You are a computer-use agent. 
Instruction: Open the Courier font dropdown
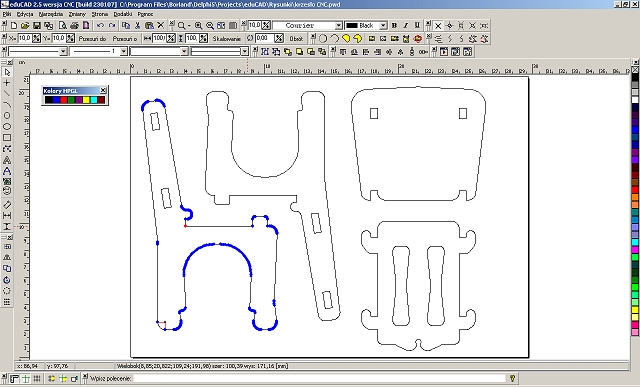[x=339, y=26]
